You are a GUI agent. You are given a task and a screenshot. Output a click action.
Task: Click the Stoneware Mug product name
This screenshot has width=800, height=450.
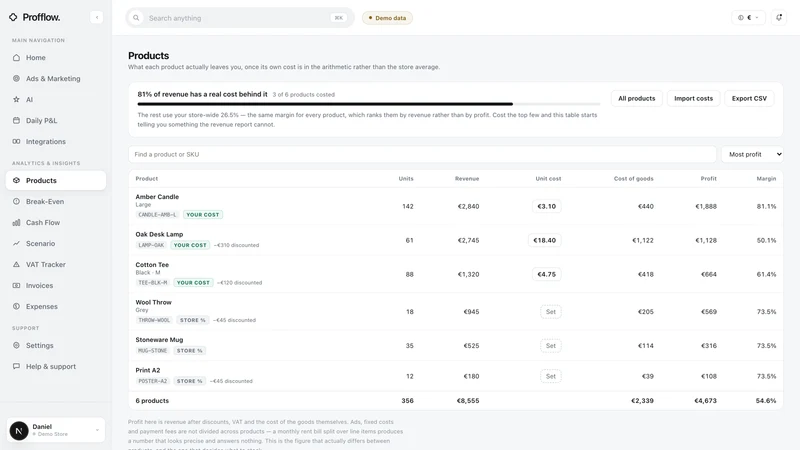[x=159, y=340]
